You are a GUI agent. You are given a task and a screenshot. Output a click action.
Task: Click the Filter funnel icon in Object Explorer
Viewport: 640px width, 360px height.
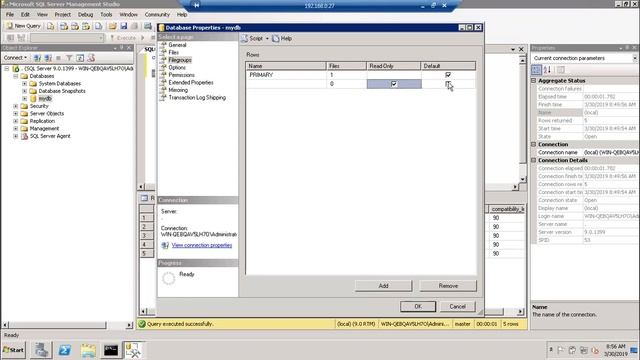pos(69,58)
